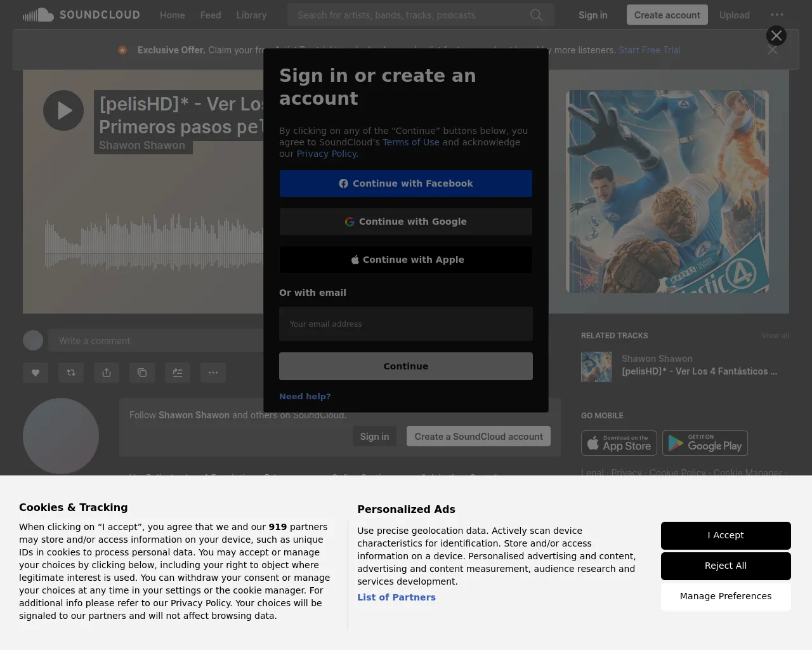Choose Continue with Google
Screen dimensions: 812x650
click(x=406, y=222)
